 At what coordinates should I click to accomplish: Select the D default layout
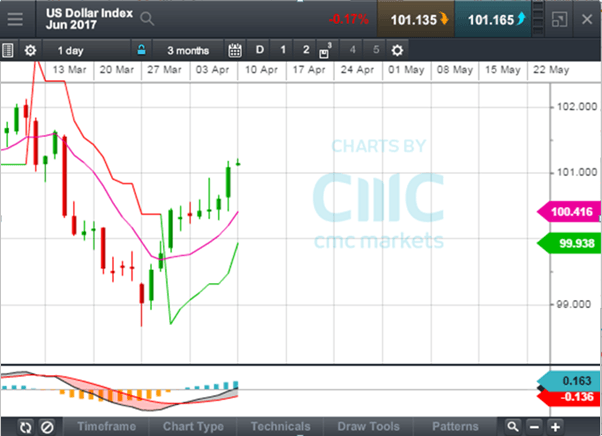point(260,50)
